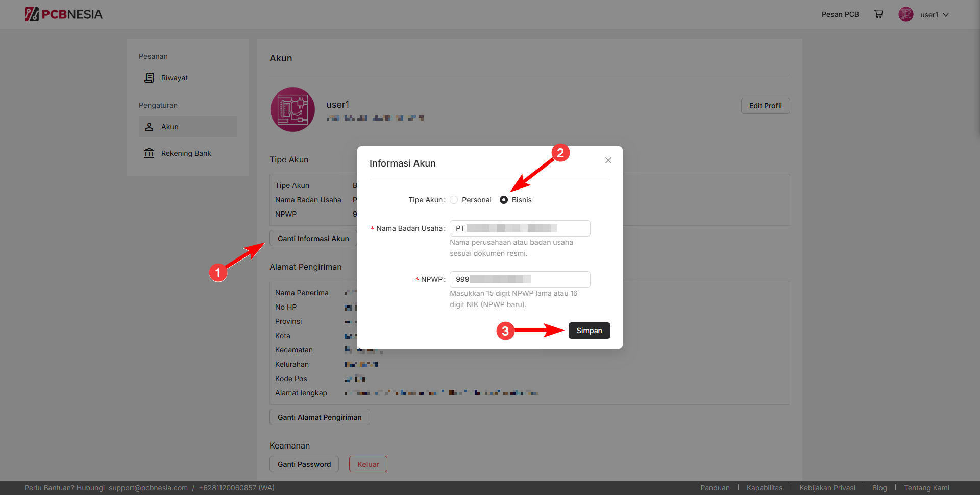The image size is (980, 495).
Task: Click Ganti Informasi Akun button
Action: pos(313,239)
